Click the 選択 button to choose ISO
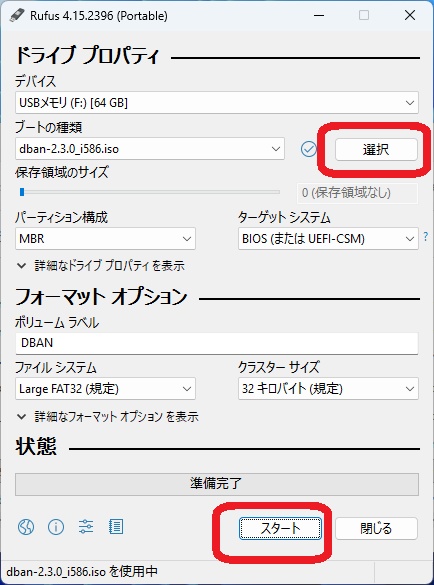434x585 pixels. (376, 150)
